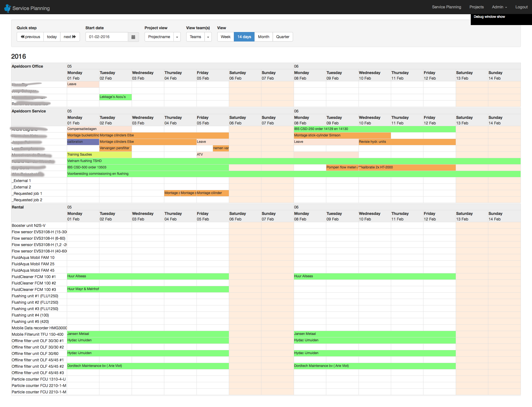Expand the Projectname dropdown caret
Screen dimensions: 532x407
click(177, 37)
